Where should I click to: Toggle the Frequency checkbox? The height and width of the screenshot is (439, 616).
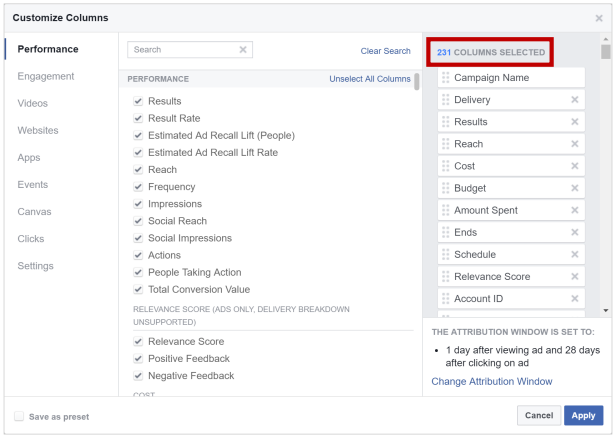point(138,187)
